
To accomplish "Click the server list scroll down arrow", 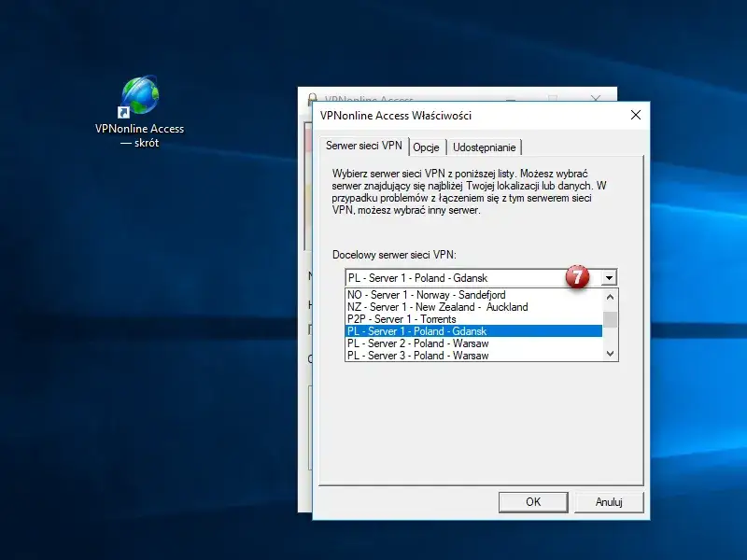I will click(610, 354).
